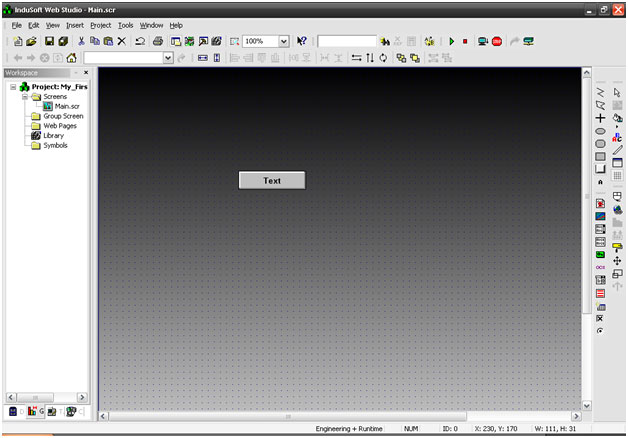Click the Group objects icon

click(x=401, y=58)
